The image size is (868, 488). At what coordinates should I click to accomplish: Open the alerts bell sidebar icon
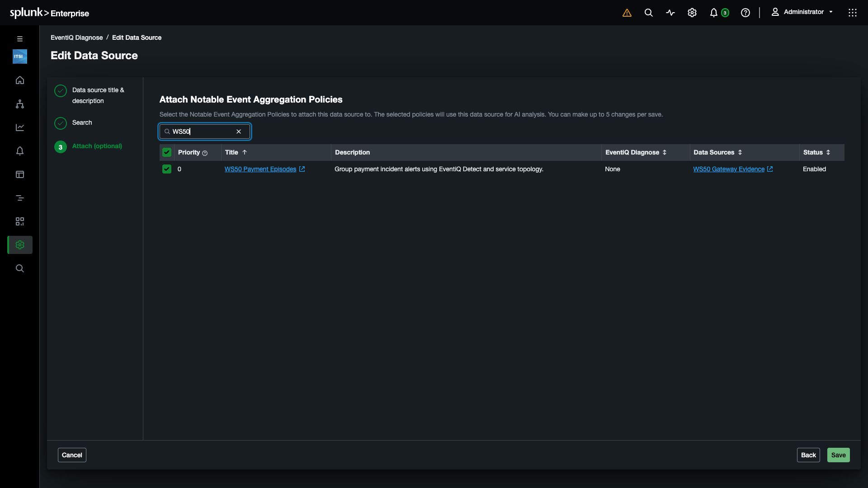tap(20, 151)
